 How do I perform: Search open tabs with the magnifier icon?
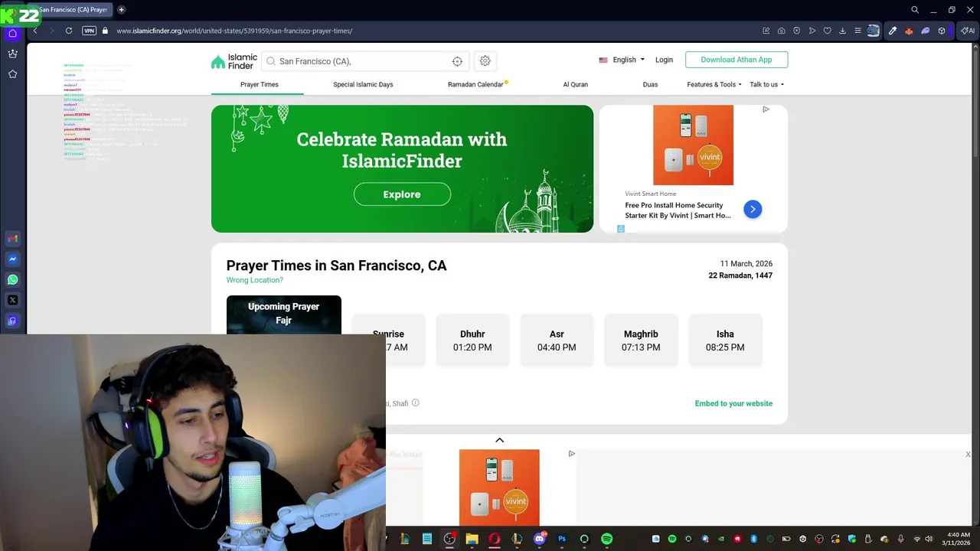coord(915,10)
